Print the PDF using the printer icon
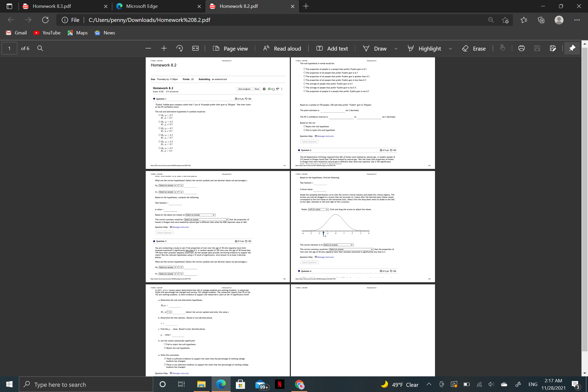Screen dimensions: 588x392 (x=521, y=48)
